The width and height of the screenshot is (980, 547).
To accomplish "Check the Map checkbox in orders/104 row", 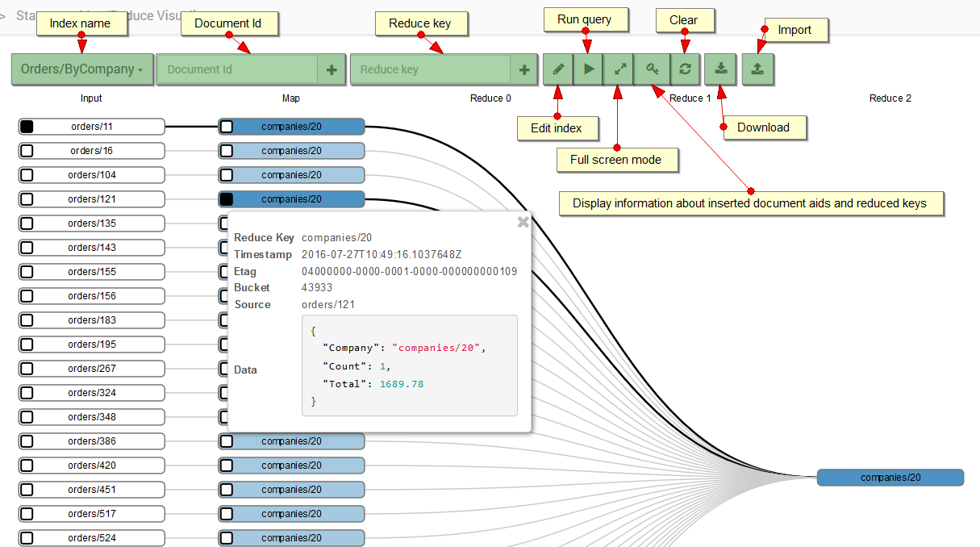I will tap(227, 175).
